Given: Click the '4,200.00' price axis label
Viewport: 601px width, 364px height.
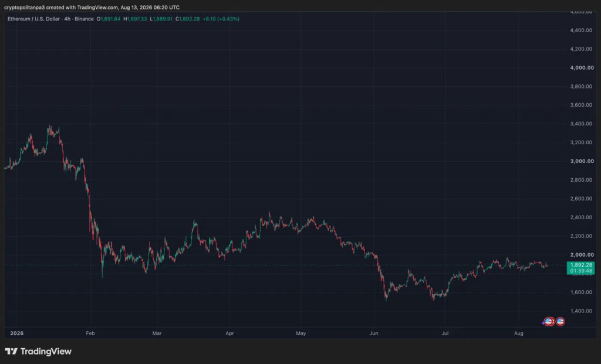Looking at the screenshot, I should [581, 49].
